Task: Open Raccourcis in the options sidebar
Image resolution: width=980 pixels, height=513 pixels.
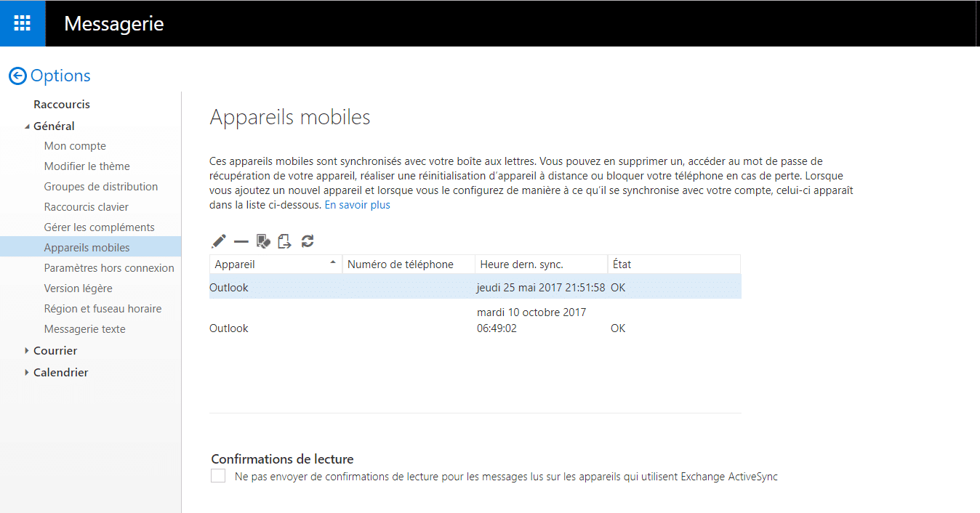Action: pyautogui.click(x=62, y=105)
